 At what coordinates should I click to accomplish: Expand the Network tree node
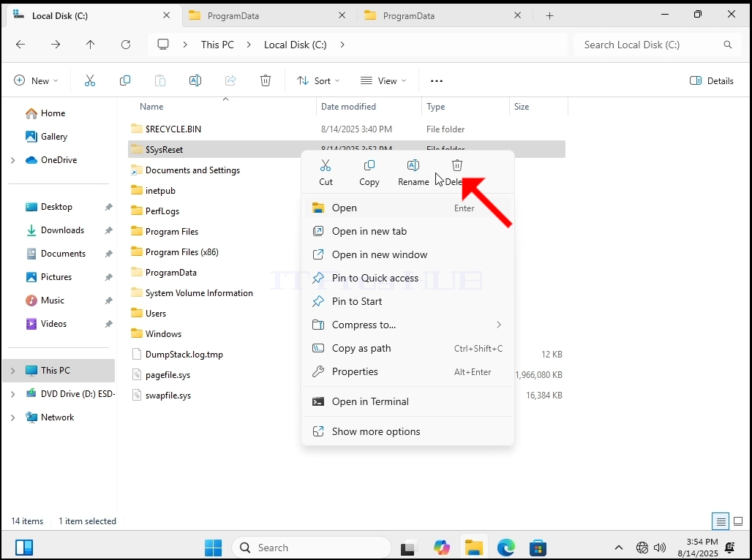(x=13, y=417)
